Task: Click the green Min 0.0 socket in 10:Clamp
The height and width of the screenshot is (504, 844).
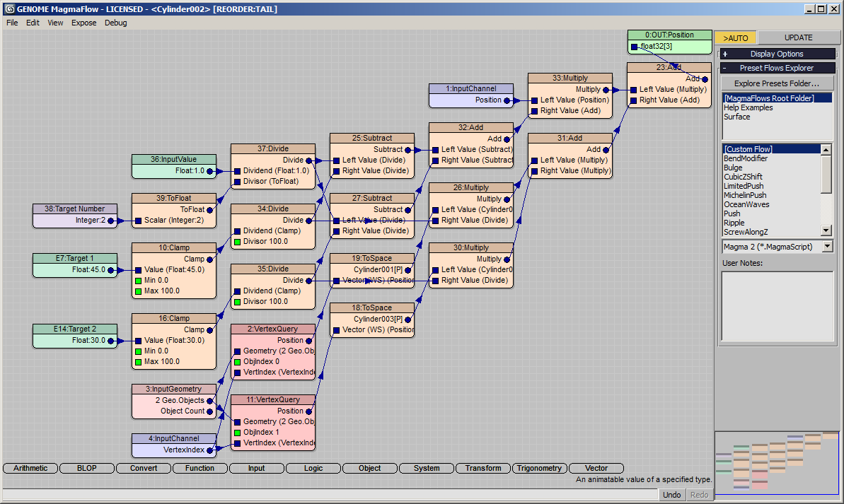Action: [139, 280]
